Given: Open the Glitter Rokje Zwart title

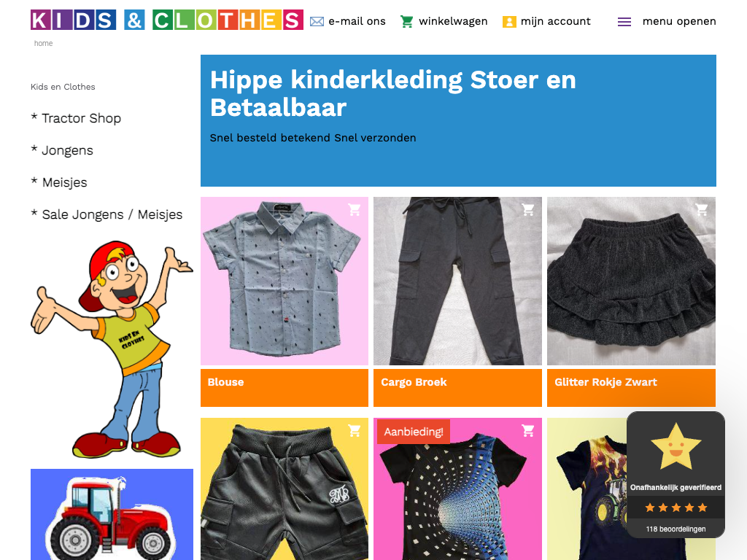Looking at the screenshot, I should pos(605,382).
